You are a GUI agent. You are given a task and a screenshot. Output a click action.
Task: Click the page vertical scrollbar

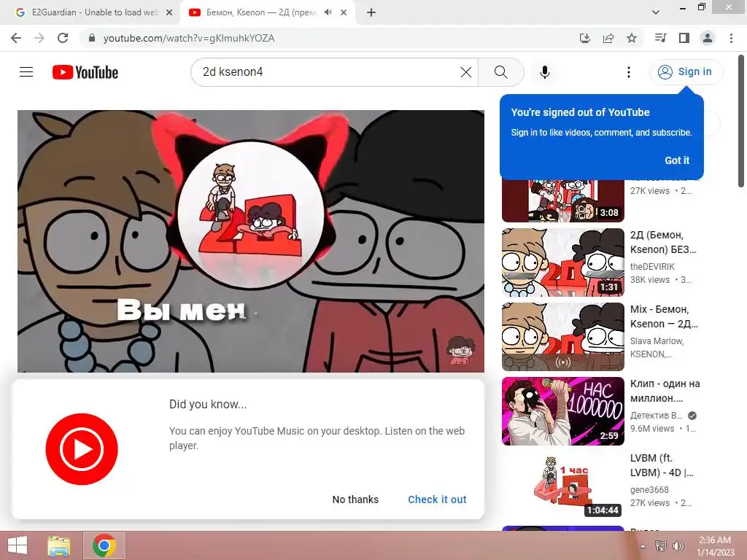click(741, 122)
